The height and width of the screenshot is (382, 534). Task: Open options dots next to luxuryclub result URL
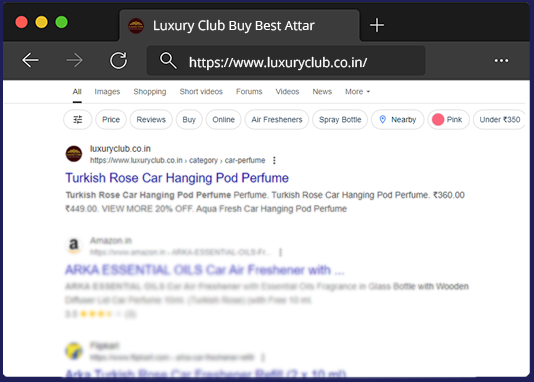tap(274, 160)
